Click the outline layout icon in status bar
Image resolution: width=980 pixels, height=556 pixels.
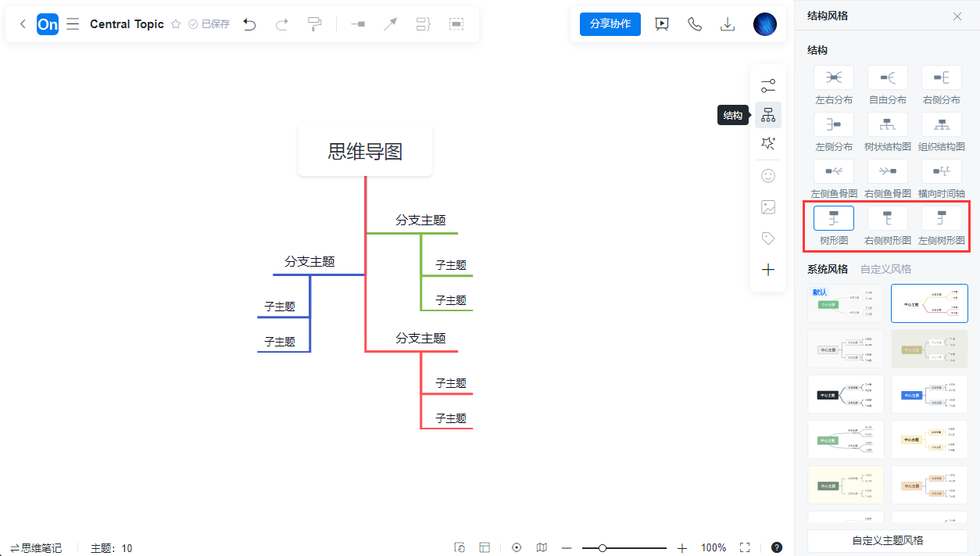click(x=485, y=548)
